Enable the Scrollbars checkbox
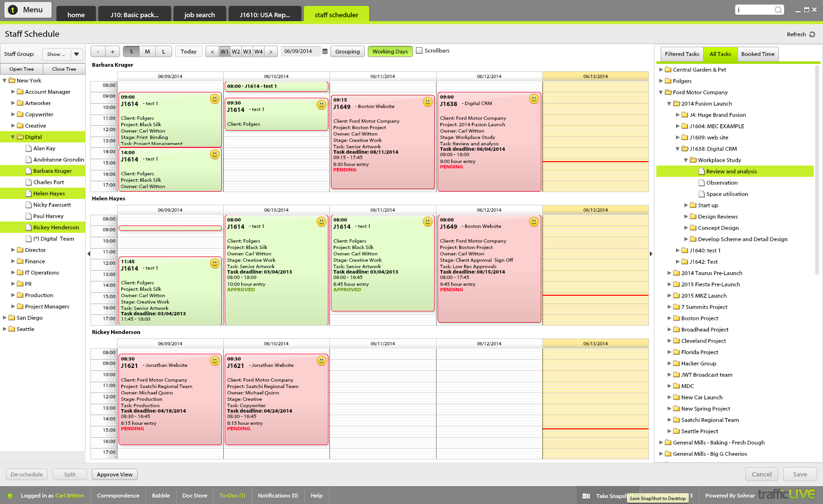 tap(419, 51)
